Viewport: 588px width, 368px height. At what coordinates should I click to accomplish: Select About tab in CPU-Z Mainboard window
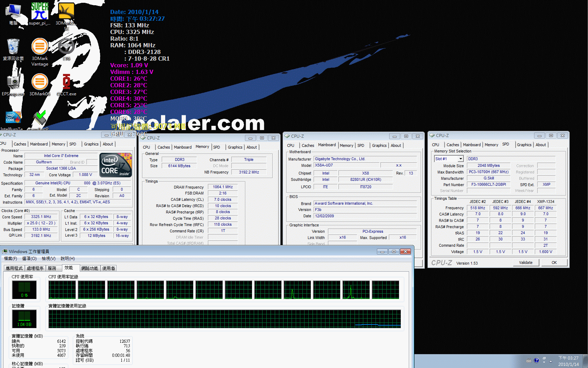tap(396, 145)
